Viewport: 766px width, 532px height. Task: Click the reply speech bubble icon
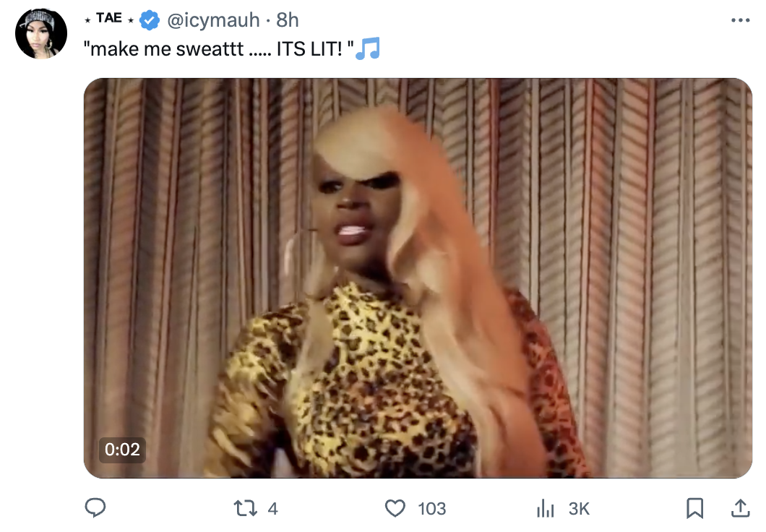[95, 508]
